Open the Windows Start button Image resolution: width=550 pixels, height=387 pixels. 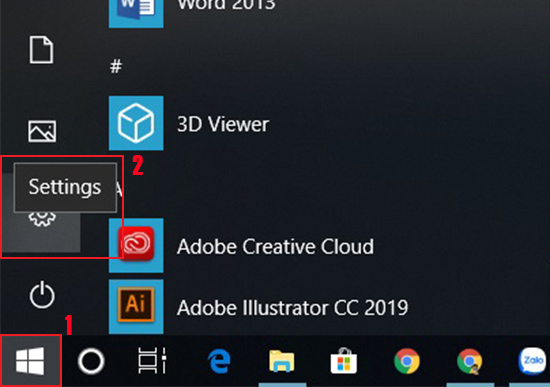pyautogui.click(x=30, y=361)
